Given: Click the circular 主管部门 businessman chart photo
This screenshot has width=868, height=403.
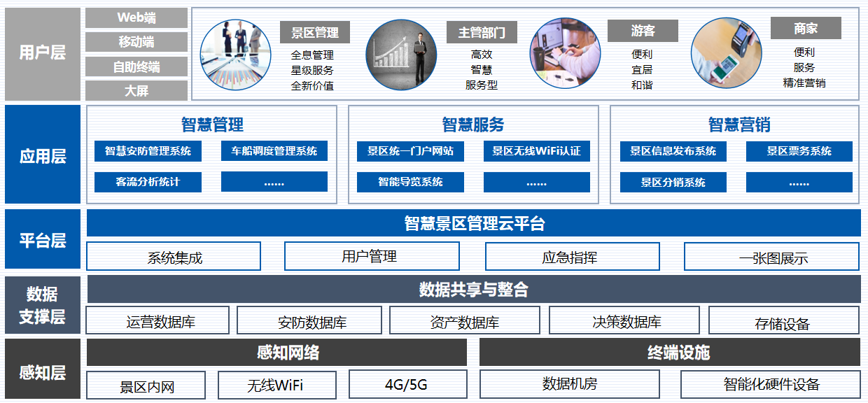Looking at the screenshot, I should pyautogui.click(x=401, y=55).
